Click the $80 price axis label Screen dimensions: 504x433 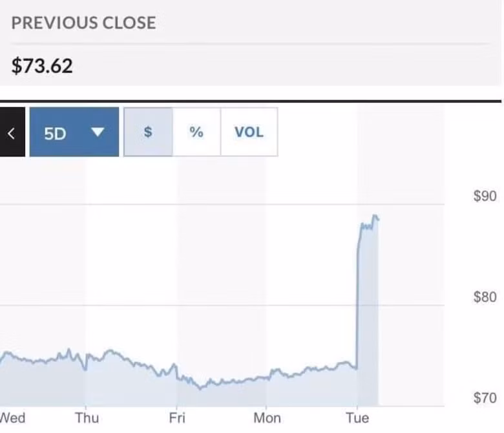point(485,298)
